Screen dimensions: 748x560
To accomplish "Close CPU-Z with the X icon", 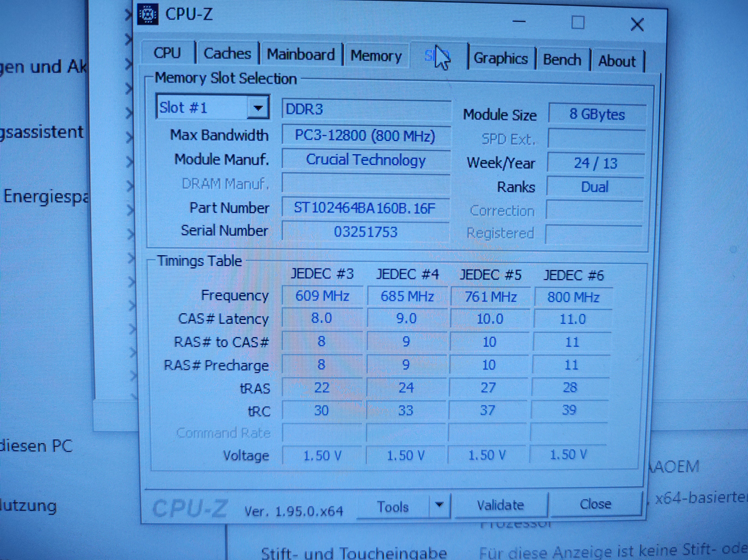I will pos(637,24).
